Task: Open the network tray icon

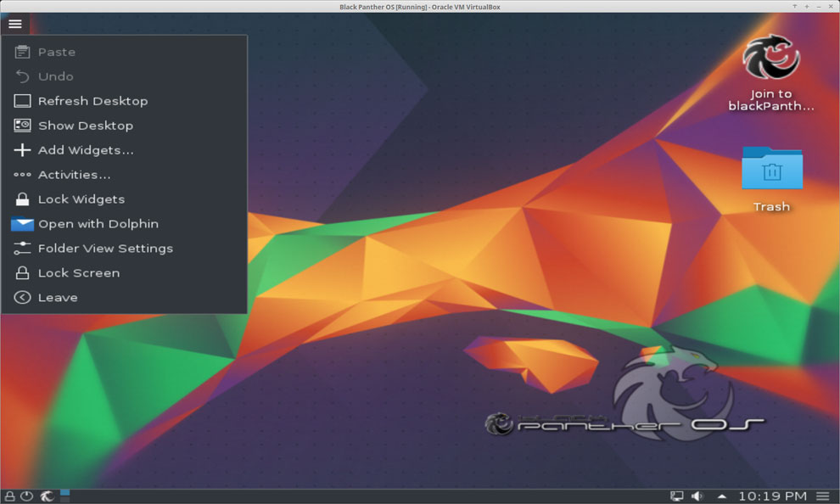Action: pos(677,496)
